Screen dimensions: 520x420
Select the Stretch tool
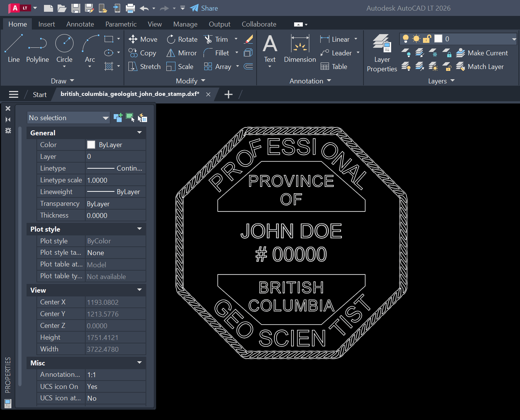coord(144,66)
